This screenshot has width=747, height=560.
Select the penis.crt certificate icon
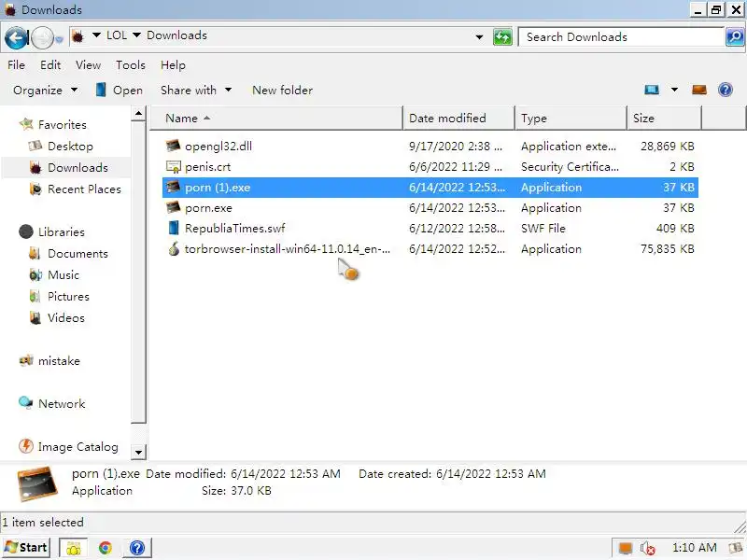(x=173, y=167)
